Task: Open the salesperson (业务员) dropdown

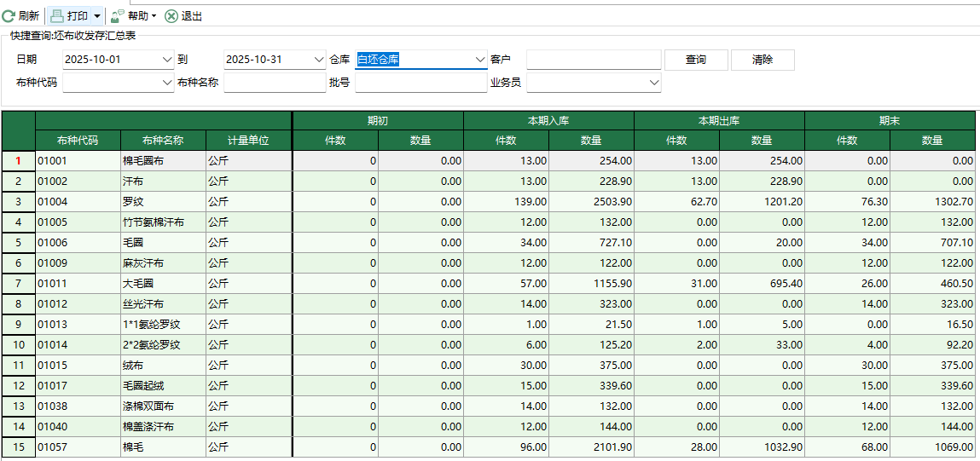Action: click(x=654, y=83)
